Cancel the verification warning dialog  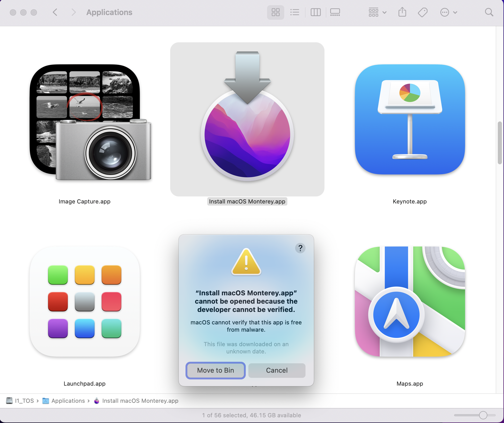[277, 370]
